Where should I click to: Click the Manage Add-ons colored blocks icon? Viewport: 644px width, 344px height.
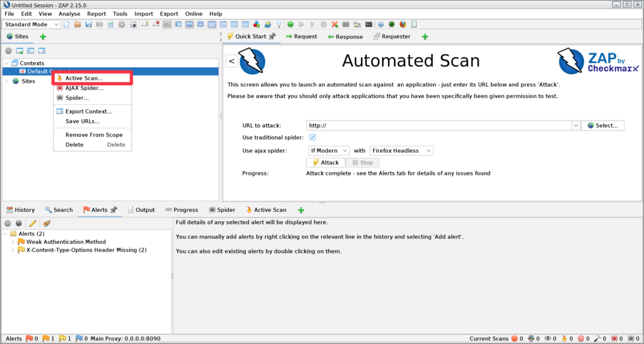pos(257,25)
